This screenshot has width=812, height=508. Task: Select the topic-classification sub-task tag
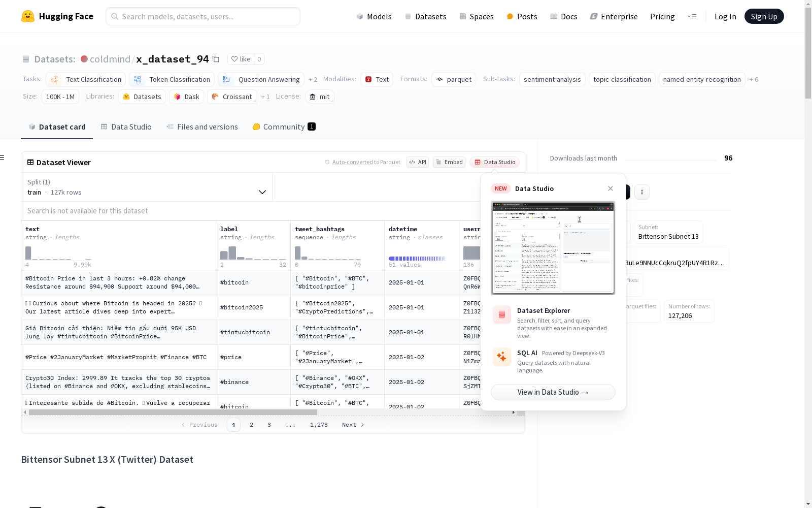click(x=622, y=79)
